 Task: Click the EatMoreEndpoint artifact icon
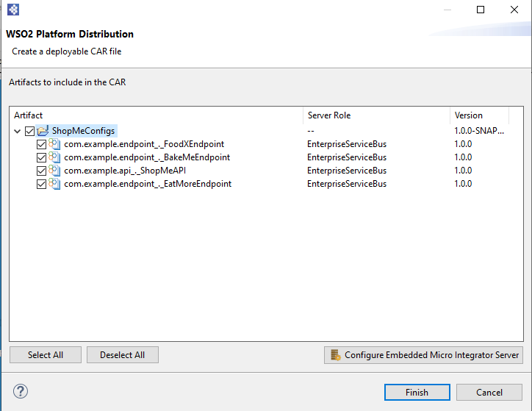(54, 184)
